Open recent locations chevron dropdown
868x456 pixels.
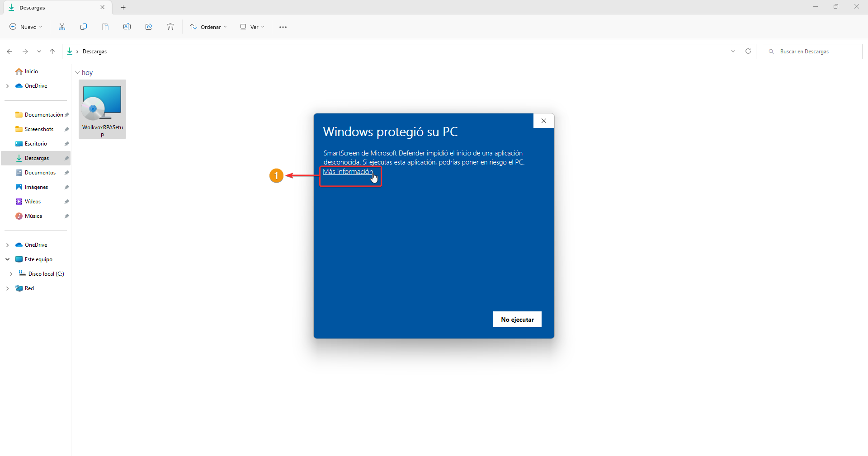coord(39,52)
